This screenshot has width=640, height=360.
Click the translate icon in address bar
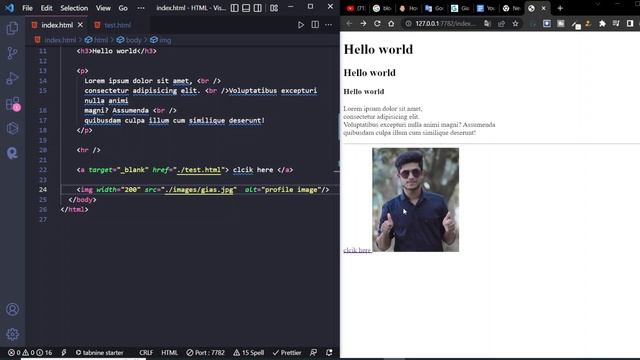(487, 24)
